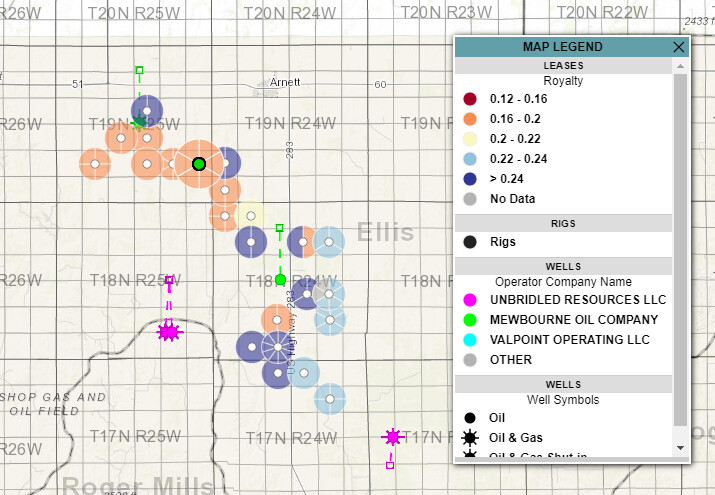This screenshot has width=715, height=495.
Task: Click the green square marker above T18N R24W well
Action: (x=280, y=227)
